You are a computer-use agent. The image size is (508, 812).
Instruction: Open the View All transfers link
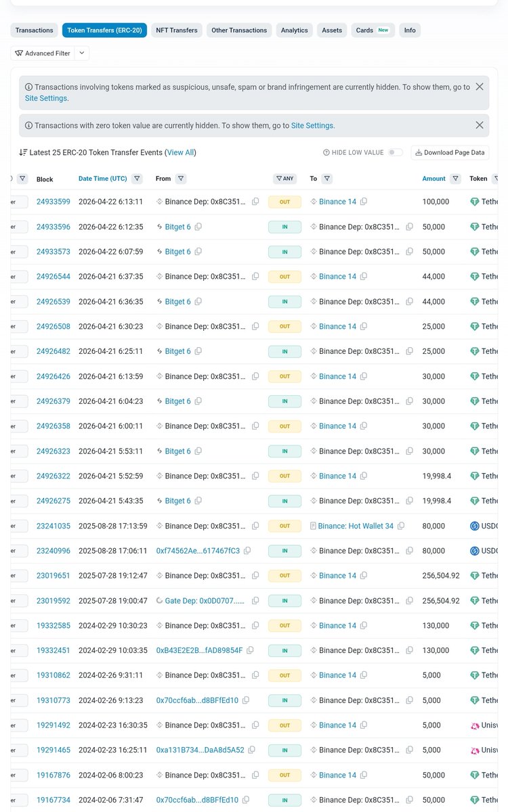(x=180, y=152)
